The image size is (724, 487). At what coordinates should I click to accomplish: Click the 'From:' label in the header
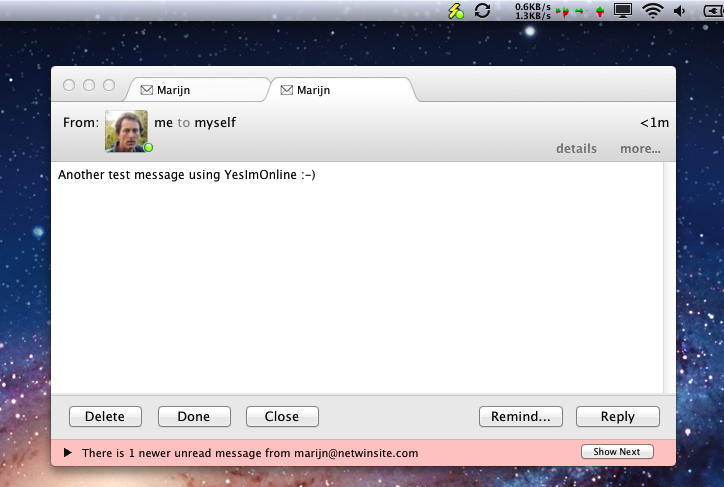tap(81, 123)
